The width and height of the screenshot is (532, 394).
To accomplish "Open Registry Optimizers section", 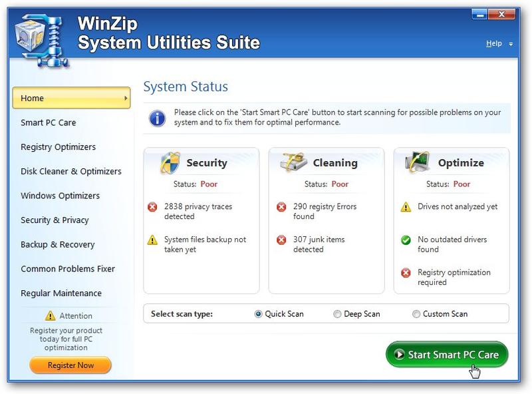I will tap(58, 147).
